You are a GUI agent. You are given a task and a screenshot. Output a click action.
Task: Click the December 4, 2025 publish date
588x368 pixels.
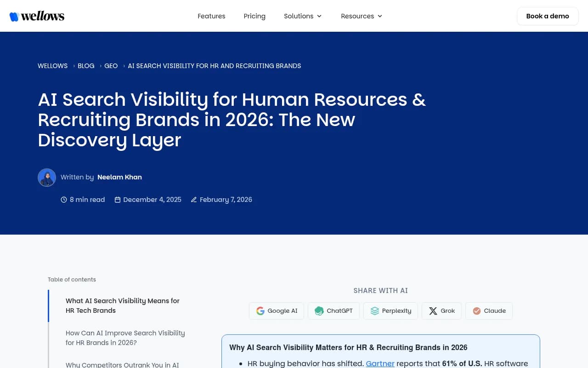click(153, 200)
